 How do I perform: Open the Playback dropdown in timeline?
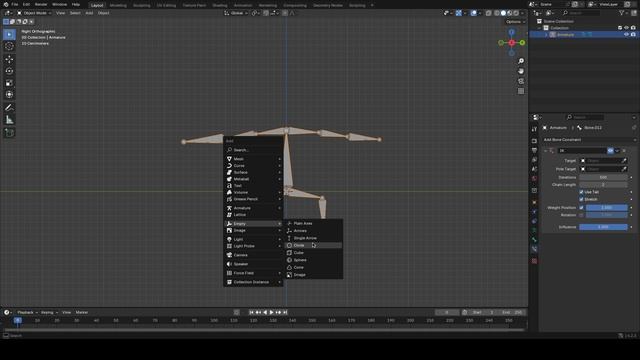(x=27, y=312)
